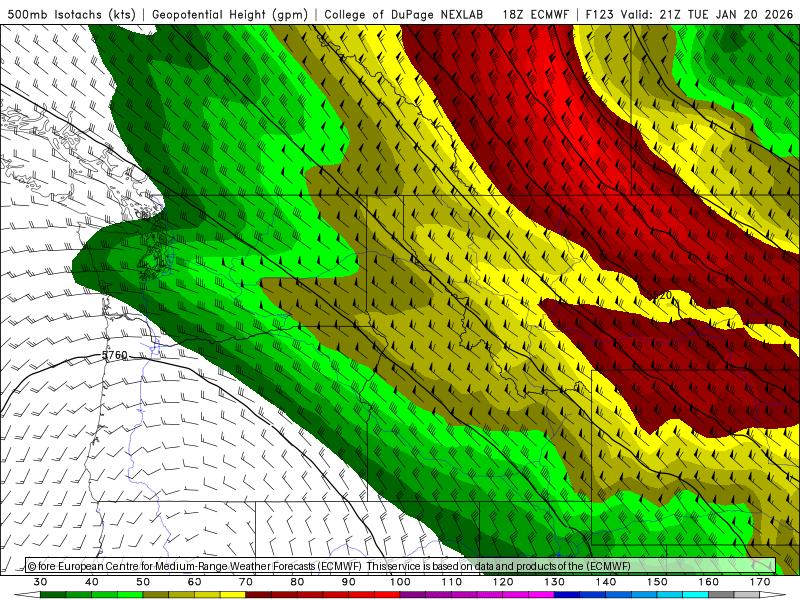The image size is (800, 600).
Task: Click the 50 knot legend label
Action: [143, 582]
